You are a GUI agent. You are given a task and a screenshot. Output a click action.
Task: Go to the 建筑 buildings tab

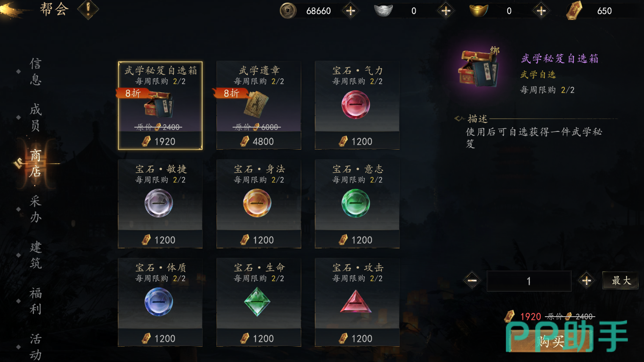coord(36,255)
